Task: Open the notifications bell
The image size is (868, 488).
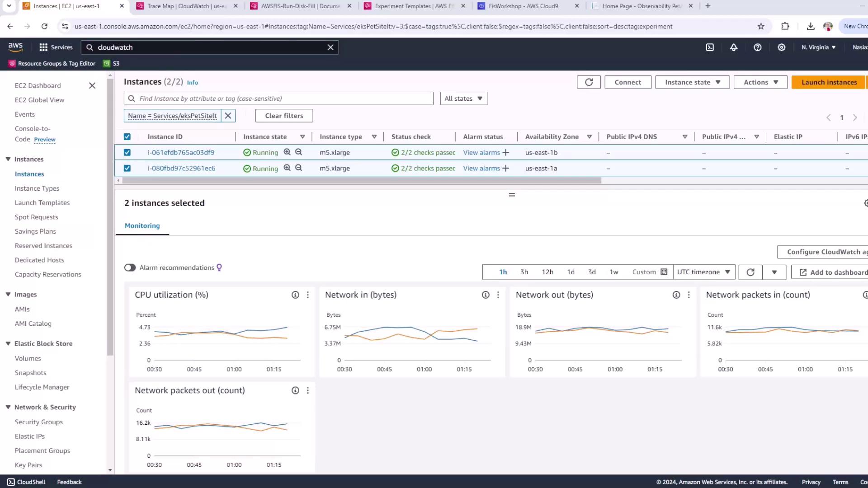Action: (x=734, y=47)
